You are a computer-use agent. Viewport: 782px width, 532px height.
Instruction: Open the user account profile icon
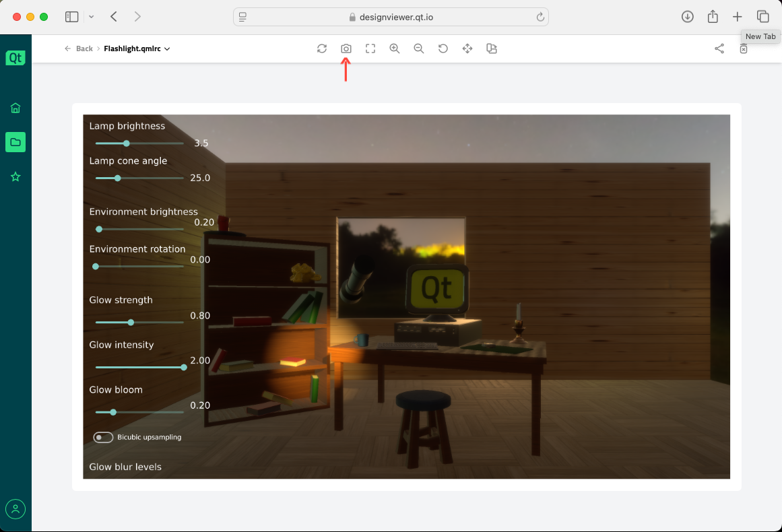pyautogui.click(x=15, y=509)
